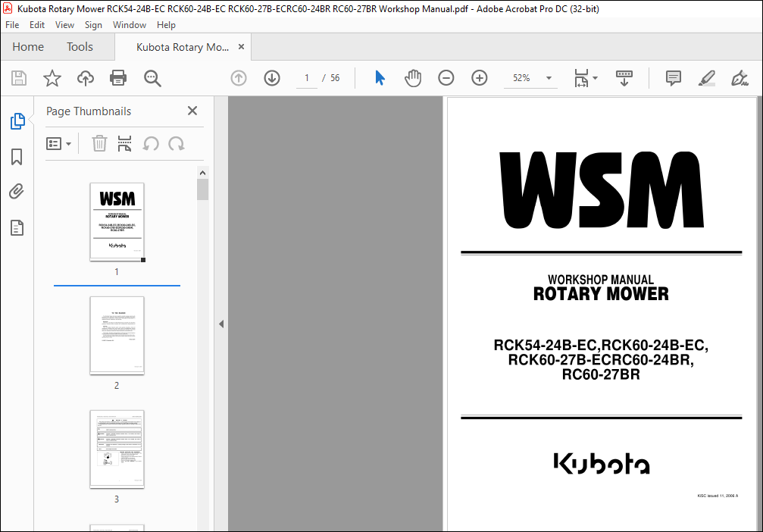Rotate page counterclockwise

151,143
